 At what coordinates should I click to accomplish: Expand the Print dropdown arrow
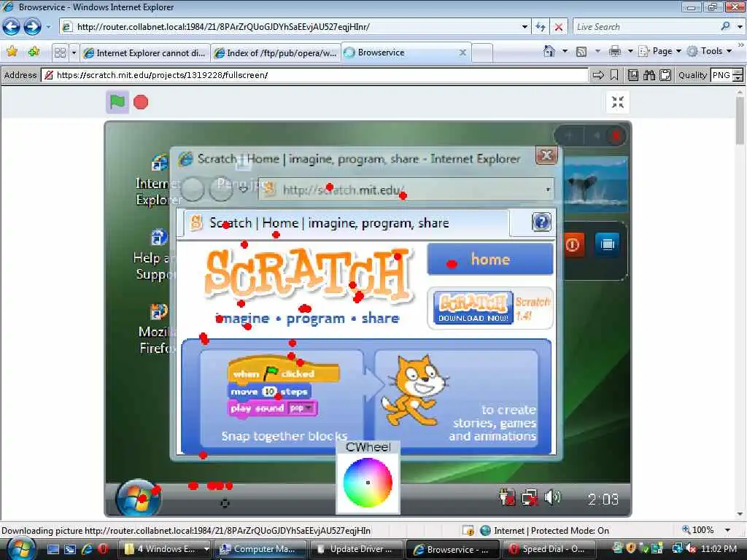tap(630, 51)
